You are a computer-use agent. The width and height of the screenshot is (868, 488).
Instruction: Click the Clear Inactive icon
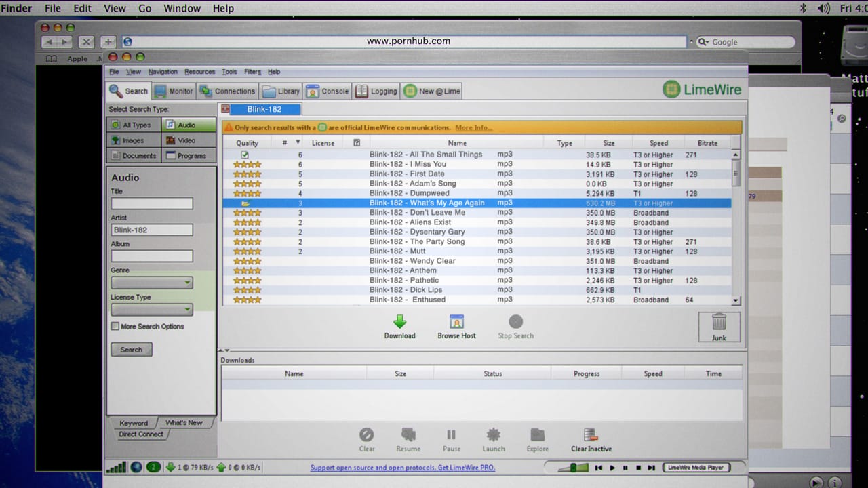[591, 434]
